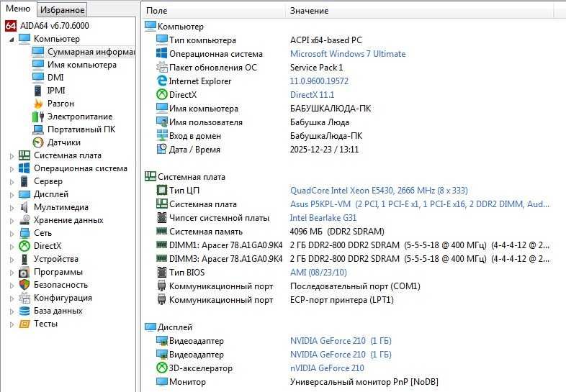Select Имя компьютера in the tree
This screenshot has width=566, height=392.
[81, 65]
